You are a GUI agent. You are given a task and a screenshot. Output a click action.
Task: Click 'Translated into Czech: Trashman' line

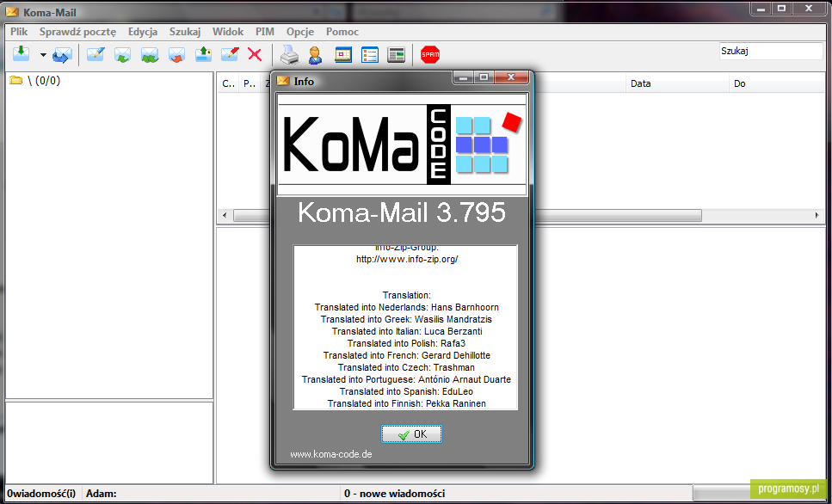tap(406, 367)
